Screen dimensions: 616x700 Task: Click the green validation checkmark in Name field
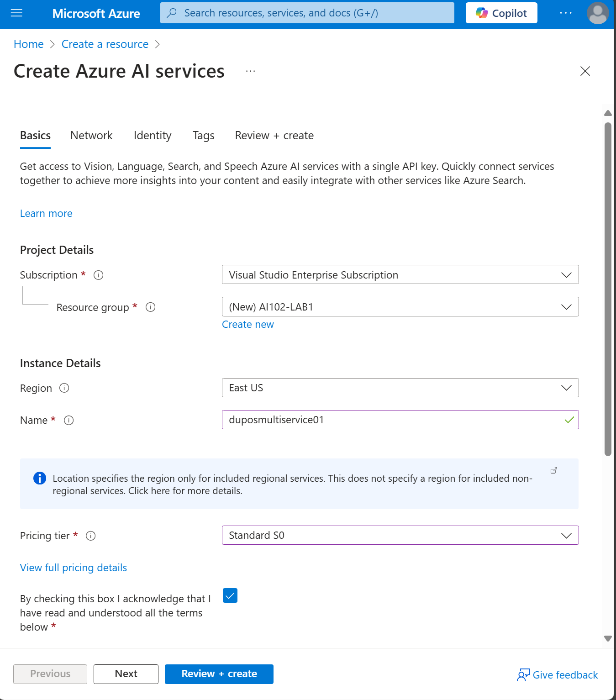[x=569, y=420]
